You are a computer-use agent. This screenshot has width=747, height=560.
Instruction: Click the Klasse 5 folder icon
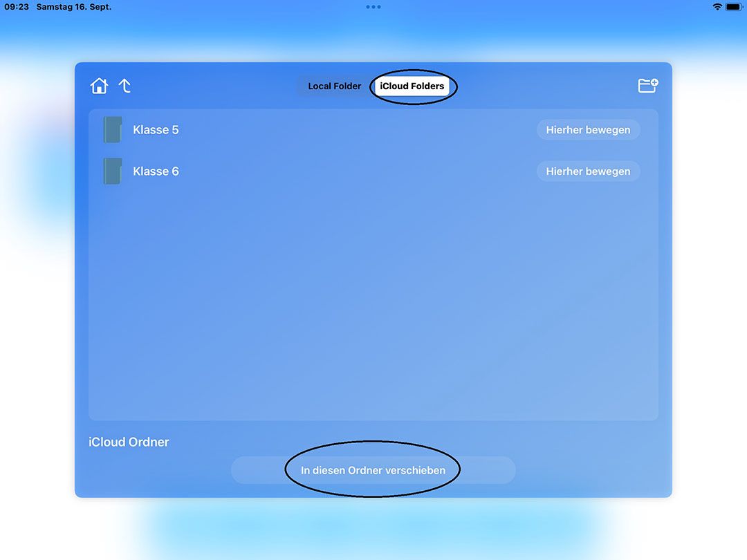click(x=113, y=129)
